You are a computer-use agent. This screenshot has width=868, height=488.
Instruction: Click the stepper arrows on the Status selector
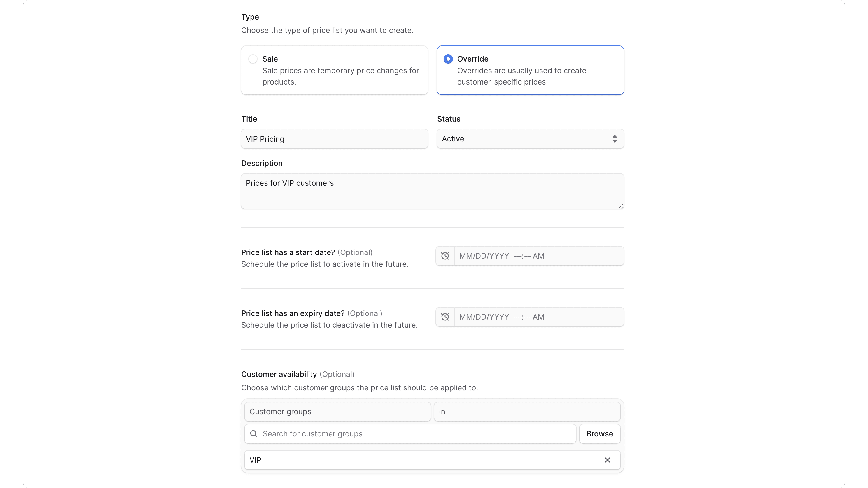[615, 139]
